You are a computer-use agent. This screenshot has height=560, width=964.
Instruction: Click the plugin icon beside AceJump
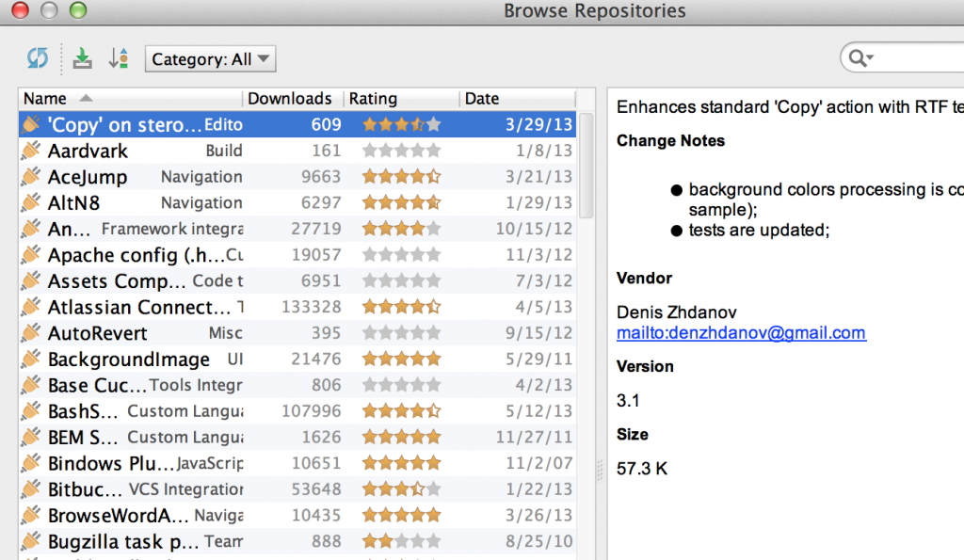pyautogui.click(x=31, y=176)
